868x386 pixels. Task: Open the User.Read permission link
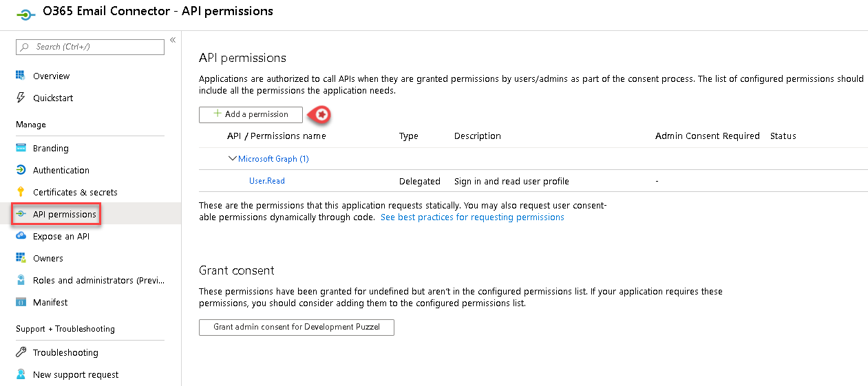267,181
